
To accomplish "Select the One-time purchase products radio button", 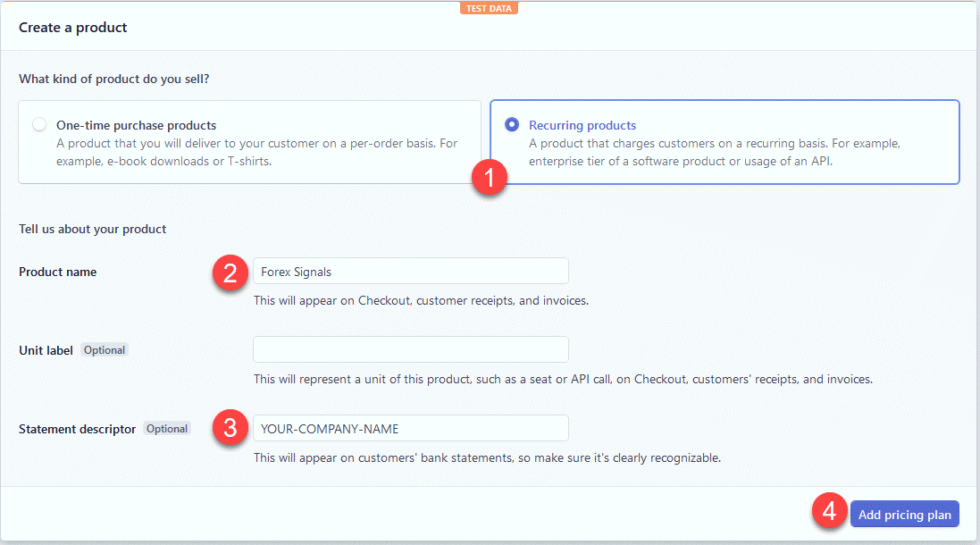I will tap(39, 125).
